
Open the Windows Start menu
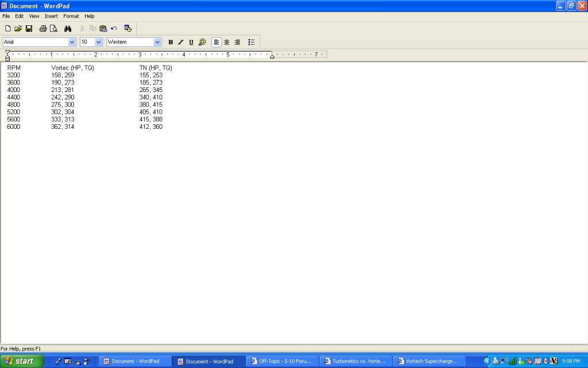click(x=22, y=361)
